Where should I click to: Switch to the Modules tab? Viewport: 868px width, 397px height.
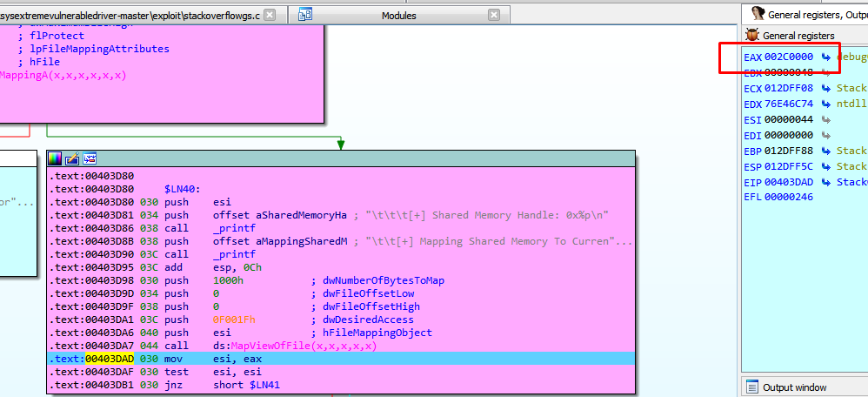click(x=398, y=15)
